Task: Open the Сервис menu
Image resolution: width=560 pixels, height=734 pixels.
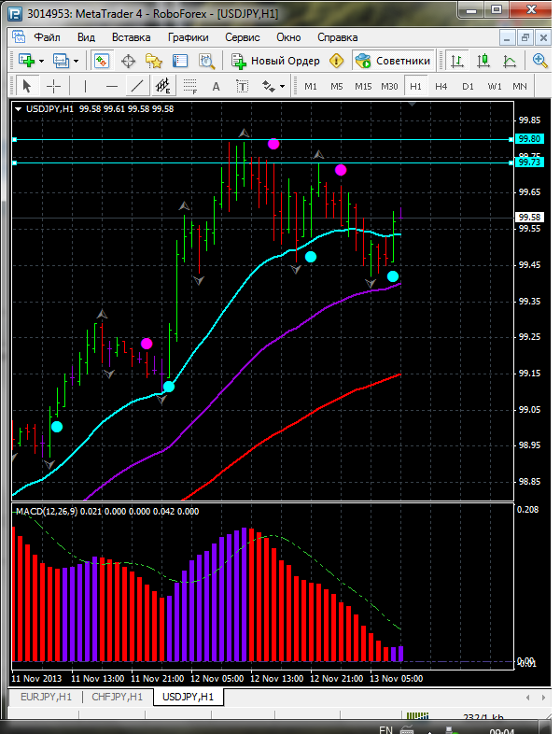Action: pos(243,37)
